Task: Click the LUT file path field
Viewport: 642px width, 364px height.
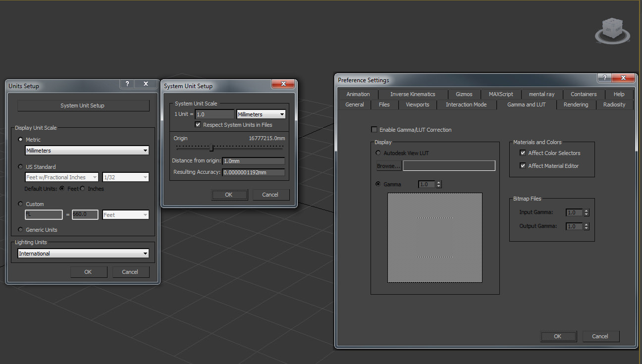Action: (449, 166)
